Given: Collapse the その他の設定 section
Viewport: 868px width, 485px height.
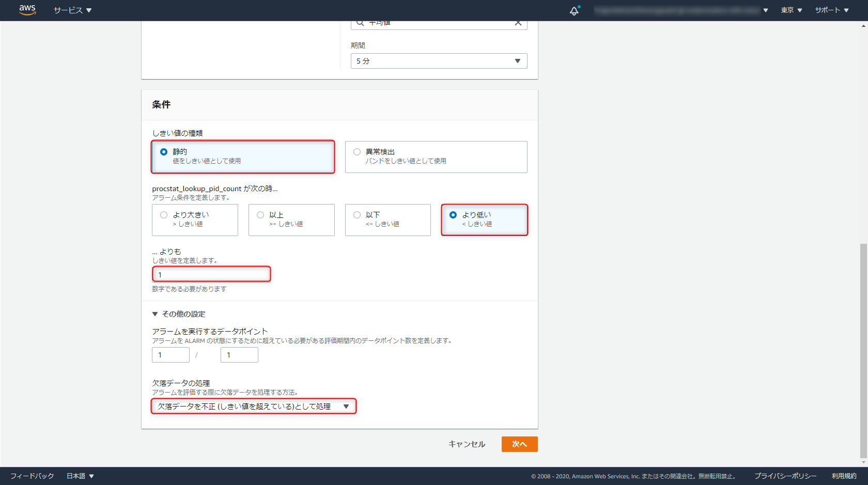Looking at the screenshot, I should [x=179, y=314].
